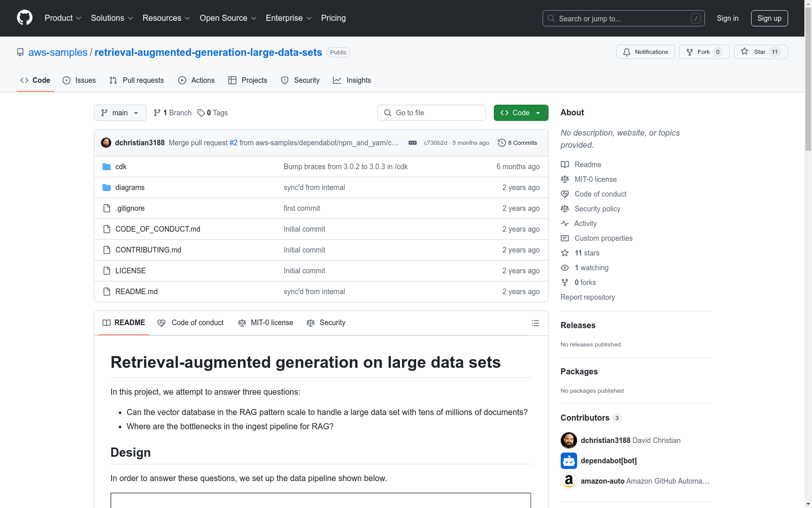Screen dimensions: 812x508
Task: Click the Report repository link
Action: (588, 297)
